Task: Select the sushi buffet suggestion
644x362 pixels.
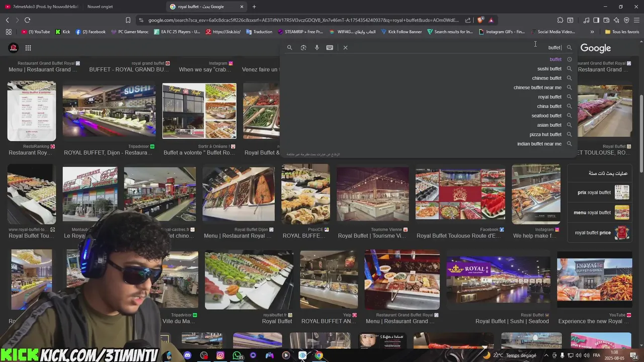Action: click(x=549, y=69)
